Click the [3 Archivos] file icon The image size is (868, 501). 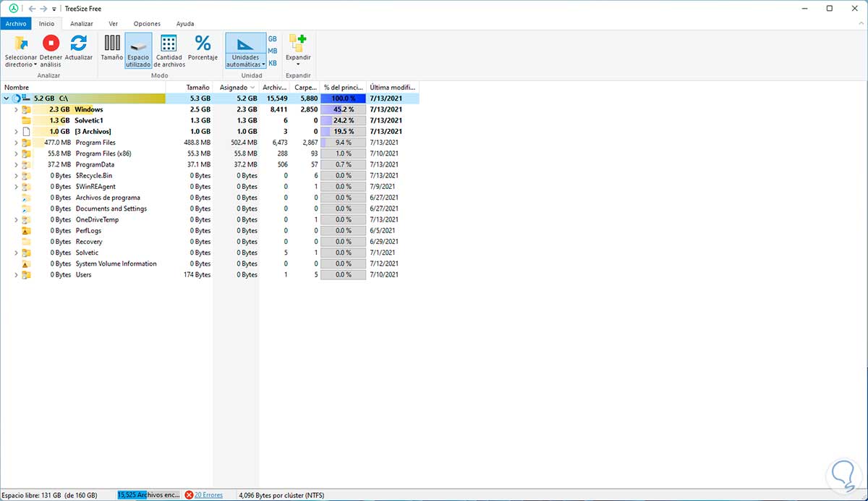[26, 131]
